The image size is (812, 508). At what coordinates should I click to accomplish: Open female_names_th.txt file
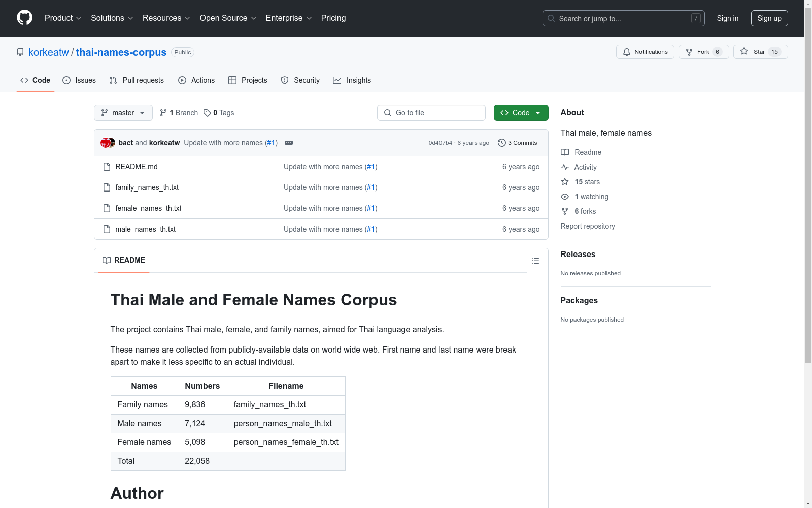coord(148,208)
